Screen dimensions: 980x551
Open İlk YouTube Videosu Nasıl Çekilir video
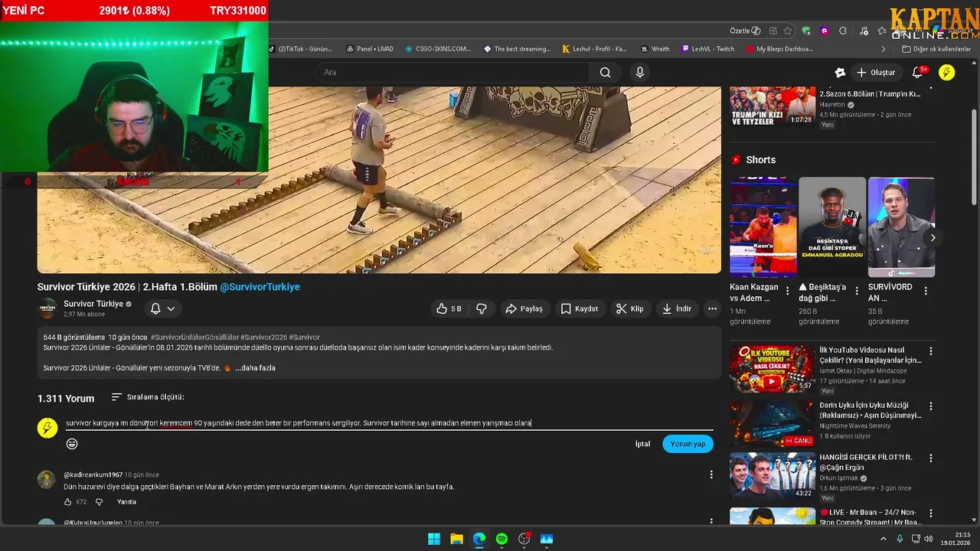click(x=772, y=369)
